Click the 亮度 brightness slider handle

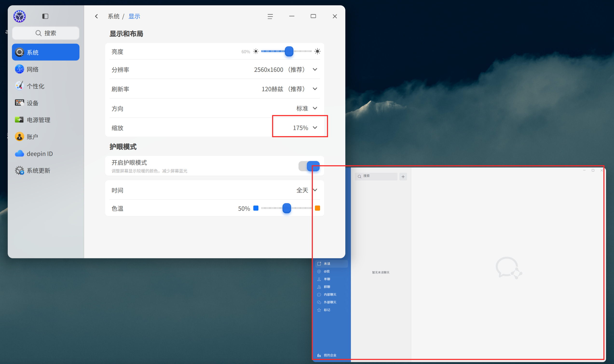(289, 51)
